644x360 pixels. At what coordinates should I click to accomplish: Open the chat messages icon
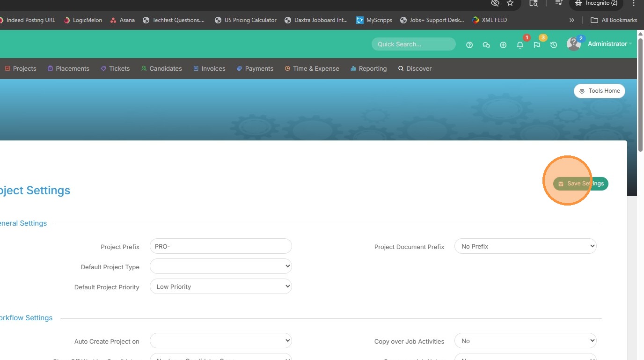coord(486,45)
